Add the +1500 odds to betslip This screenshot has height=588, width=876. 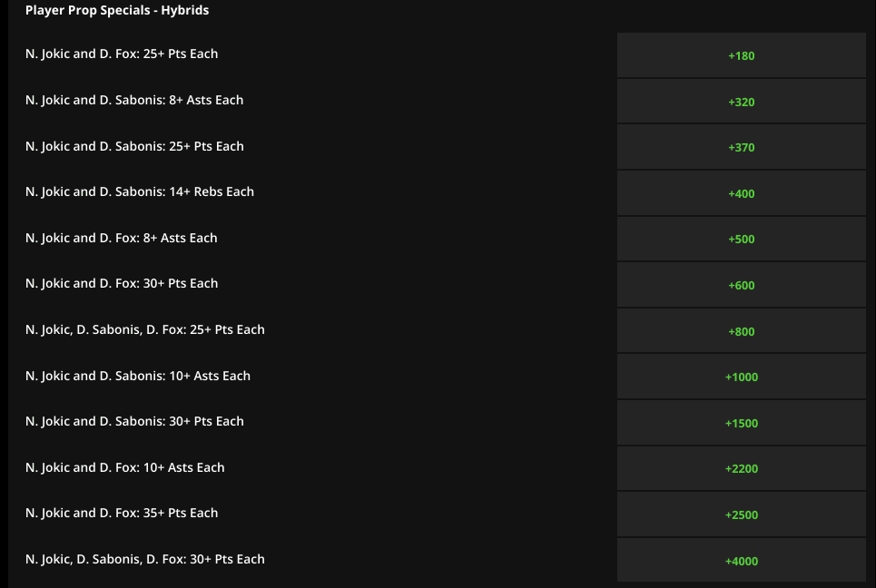tap(741, 423)
